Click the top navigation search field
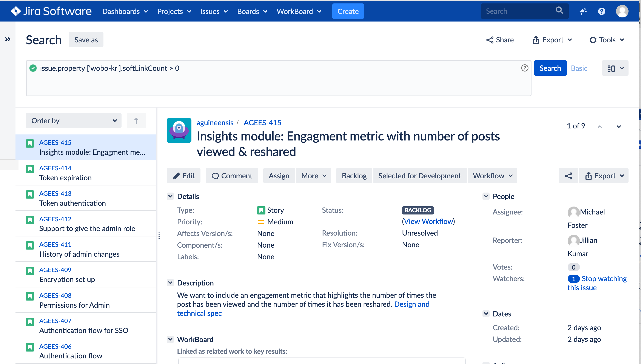The height and width of the screenshot is (364, 641). click(x=525, y=11)
